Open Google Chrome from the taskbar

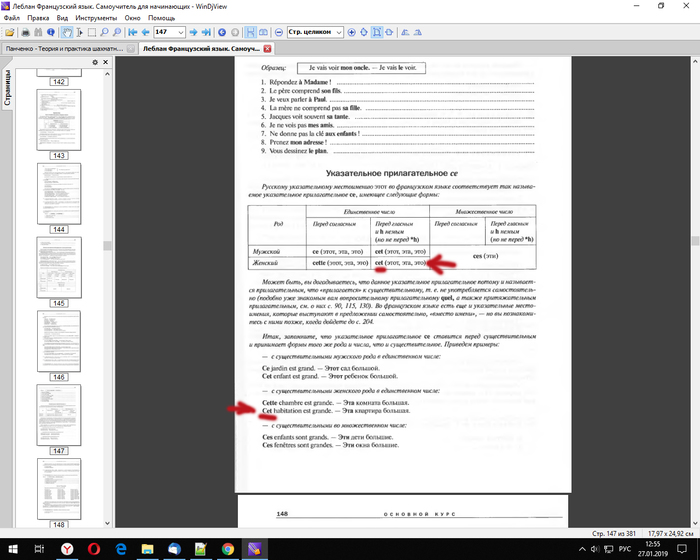pos(229,549)
